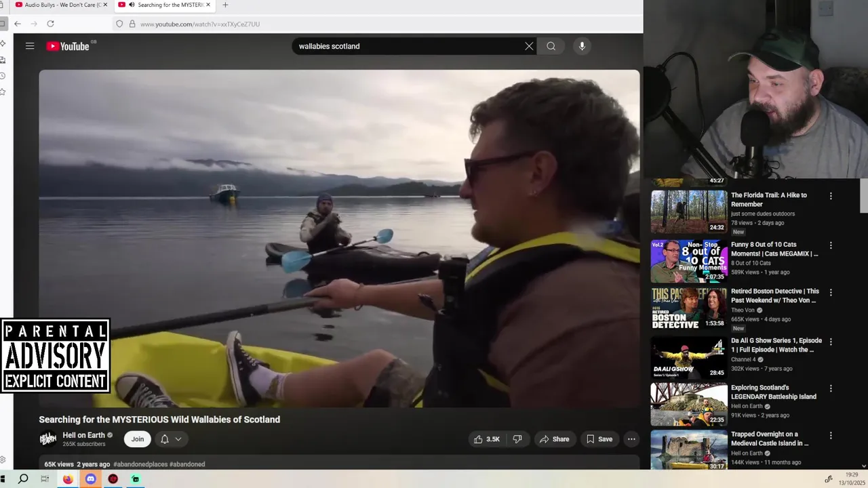Run search with magnifier button
868x488 pixels.
551,46
